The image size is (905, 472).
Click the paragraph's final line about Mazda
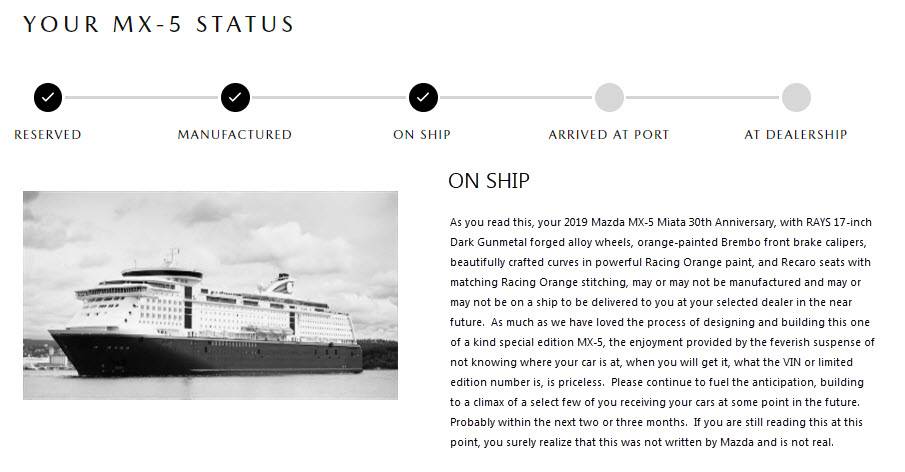tap(641, 442)
